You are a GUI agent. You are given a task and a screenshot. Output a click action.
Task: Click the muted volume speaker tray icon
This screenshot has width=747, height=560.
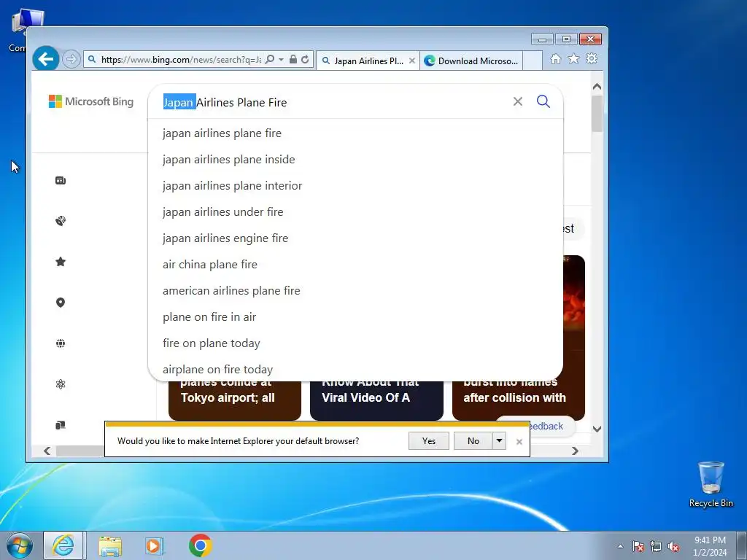[673, 546]
